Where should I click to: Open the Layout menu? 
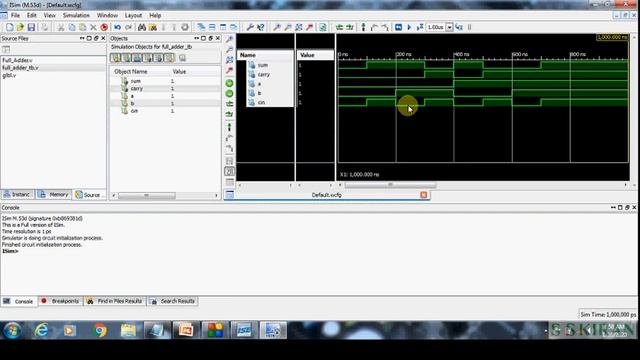[133, 16]
